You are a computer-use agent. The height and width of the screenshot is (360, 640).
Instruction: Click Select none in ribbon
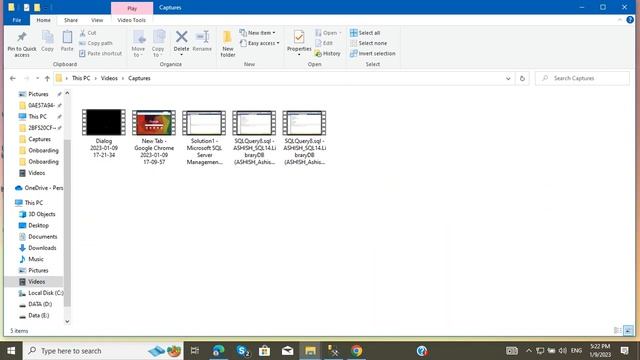(x=369, y=43)
